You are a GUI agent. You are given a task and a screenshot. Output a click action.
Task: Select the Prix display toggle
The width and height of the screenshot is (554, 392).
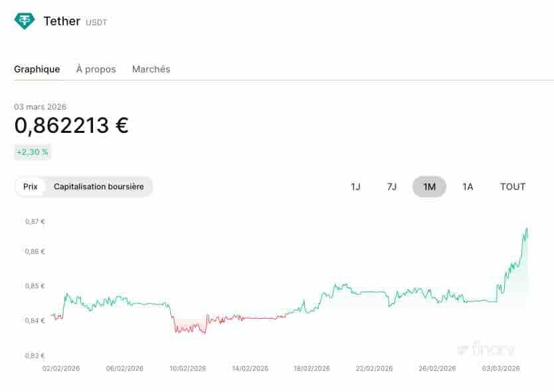pos(30,187)
